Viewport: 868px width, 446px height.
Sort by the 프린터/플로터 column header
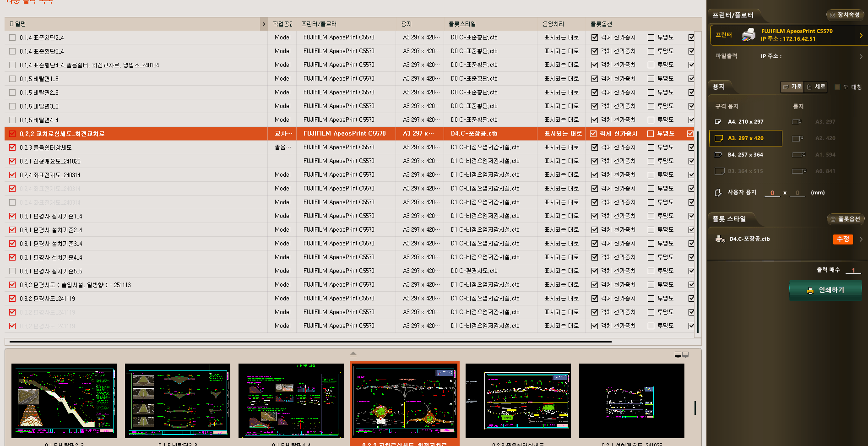pos(319,24)
